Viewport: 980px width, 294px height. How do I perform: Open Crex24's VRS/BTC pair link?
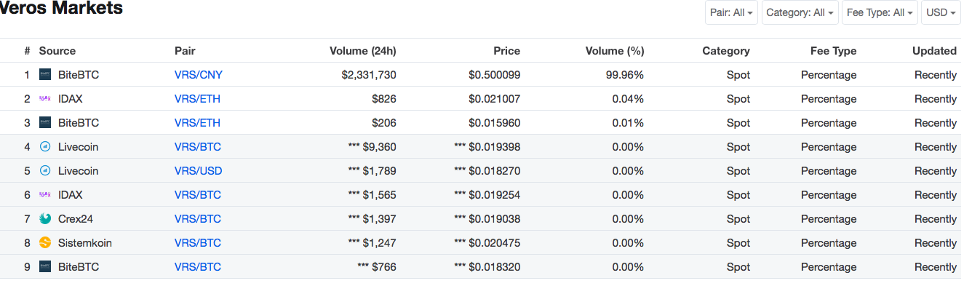(198, 219)
